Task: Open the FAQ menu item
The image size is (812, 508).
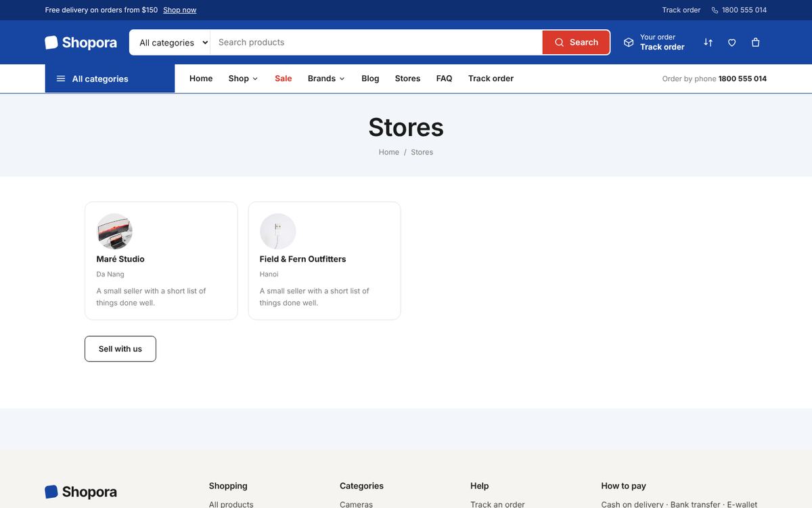Action: pyautogui.click(x=444, y=79)
